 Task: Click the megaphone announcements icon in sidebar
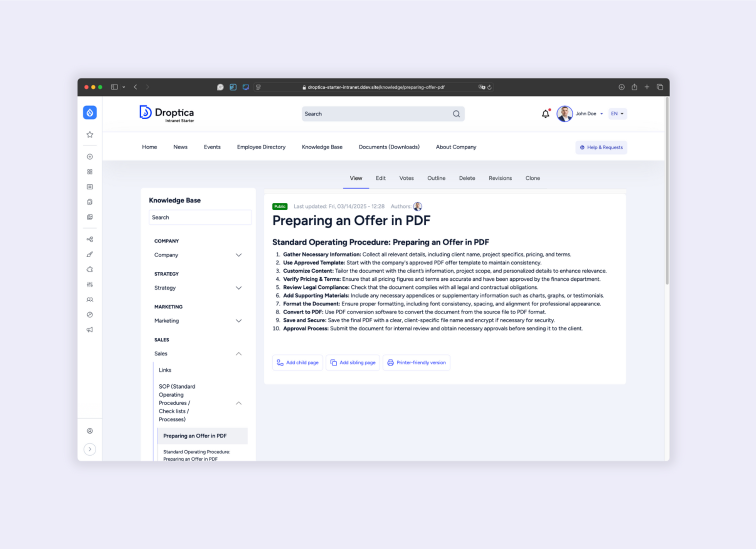coord(90,329)
